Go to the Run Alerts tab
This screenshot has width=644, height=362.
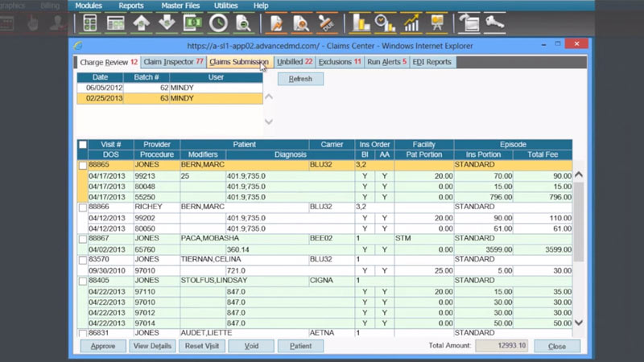point(386,62)
